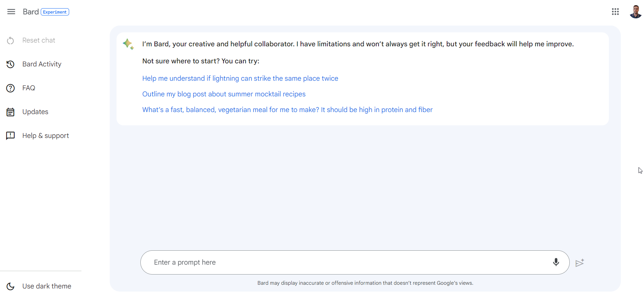Click the Bard sparkle logo icon
Screen dimensions: 644x297
tap(128, 44)
